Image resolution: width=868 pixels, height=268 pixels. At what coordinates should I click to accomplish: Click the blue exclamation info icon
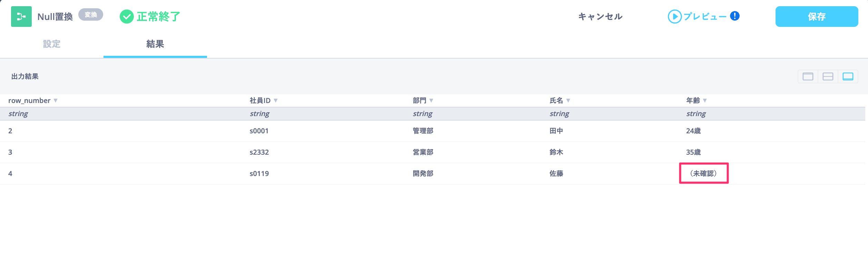(x=735, y=16)
